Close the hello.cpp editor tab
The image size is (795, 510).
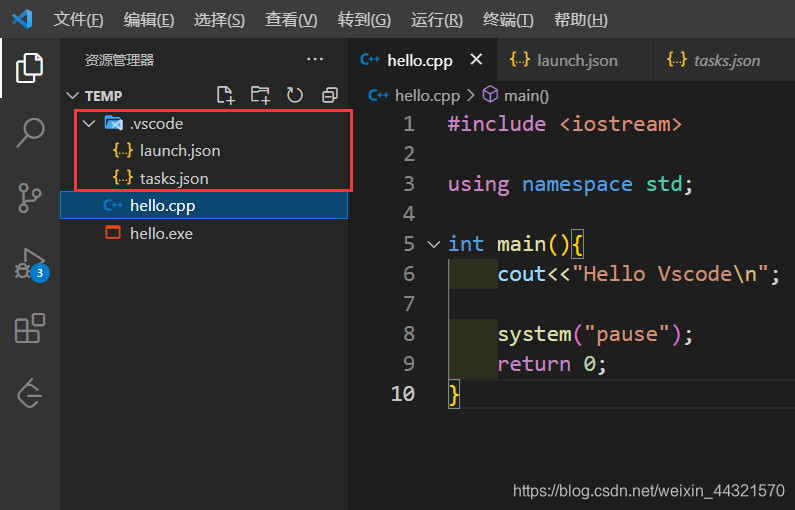pyautogui.click(x=476, y=60)
